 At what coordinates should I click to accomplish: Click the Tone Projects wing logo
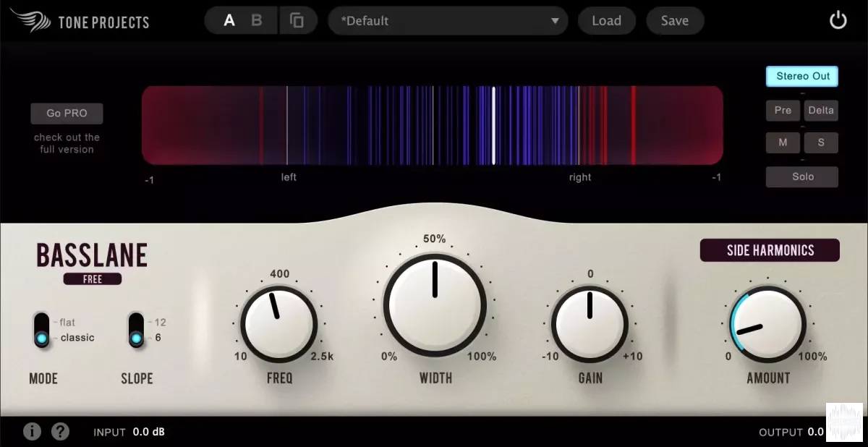(x=30, y=20)
